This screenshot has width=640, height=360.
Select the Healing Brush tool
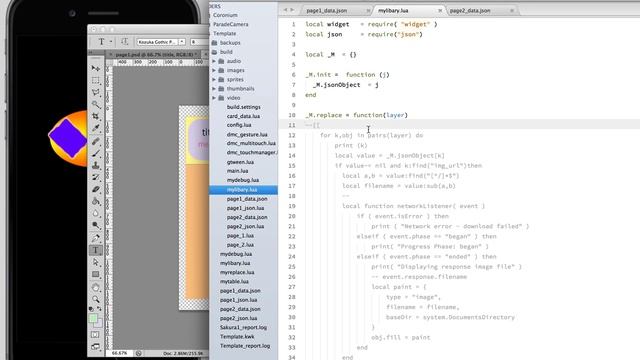click(96, 141)
